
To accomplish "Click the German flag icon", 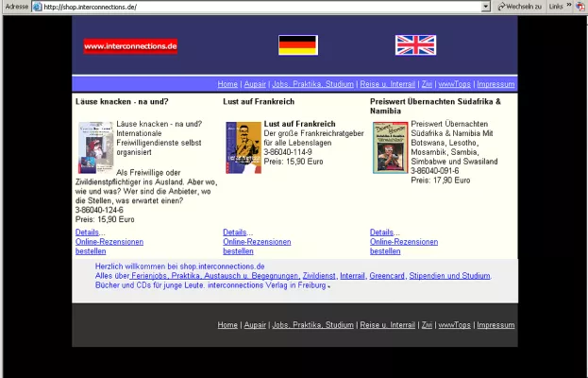I will (297, 45).
